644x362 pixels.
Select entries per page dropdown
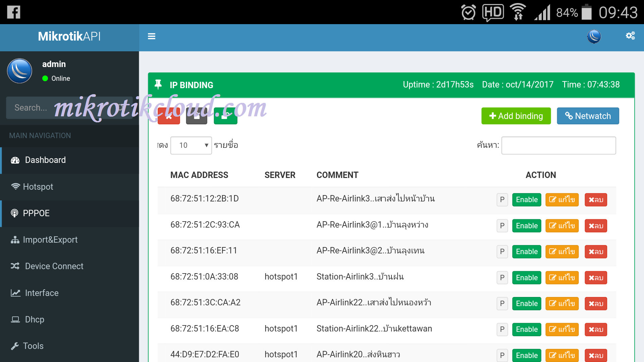(190, 145)
